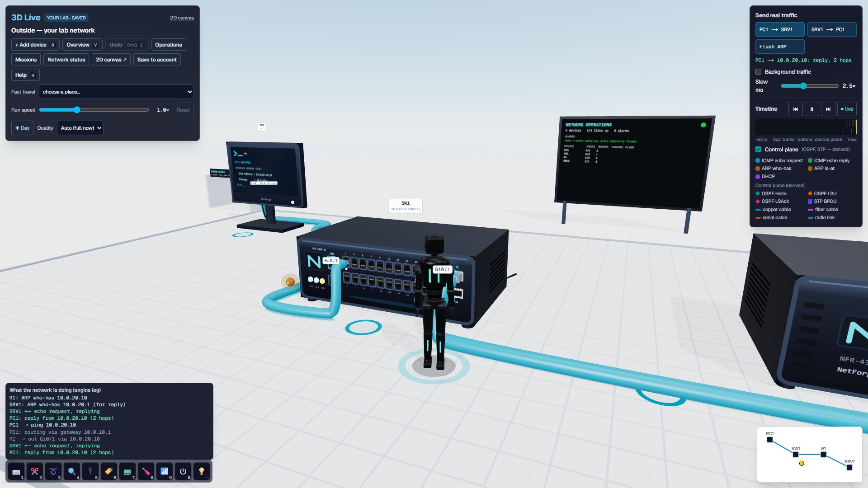The height and width of the screenshot is (488, 868).
Task: Skip timeline forward to the end
Action: tap(828, 109)
